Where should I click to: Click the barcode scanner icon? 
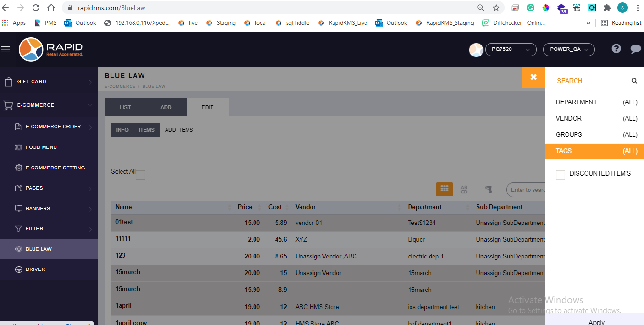coord(488,190)
